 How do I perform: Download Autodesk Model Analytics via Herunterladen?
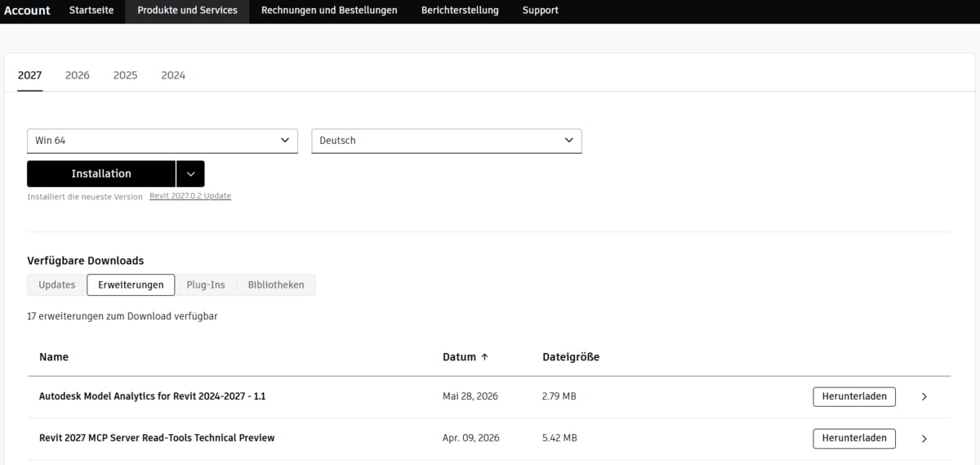point(854,396)
